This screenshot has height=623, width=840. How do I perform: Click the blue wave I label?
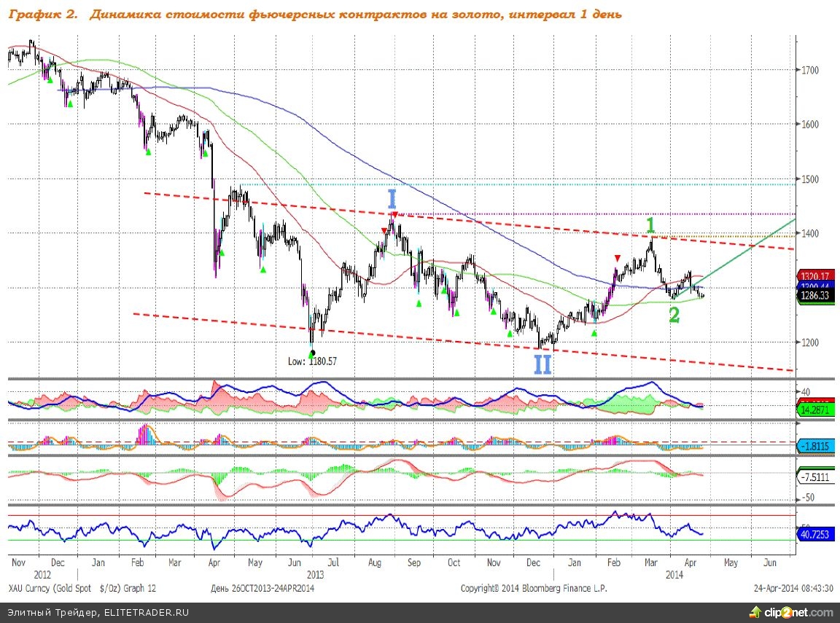[x=392, y=199]
